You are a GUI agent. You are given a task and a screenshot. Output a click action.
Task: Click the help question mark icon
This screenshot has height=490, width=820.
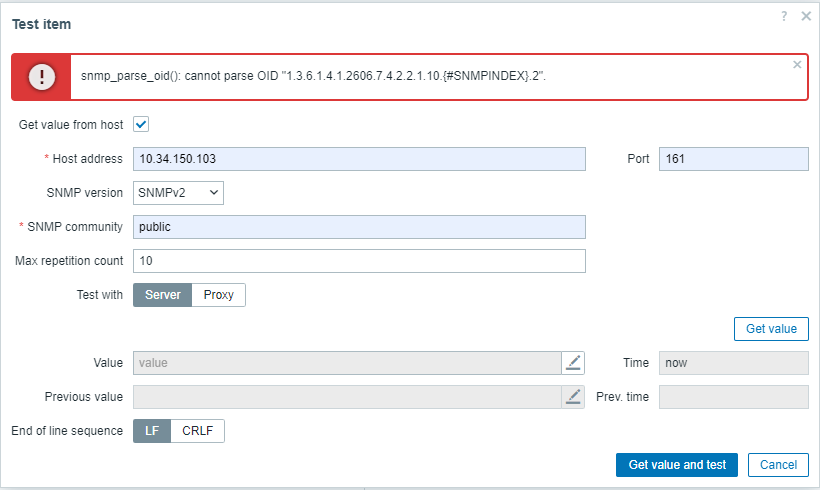tap(784, 16)
